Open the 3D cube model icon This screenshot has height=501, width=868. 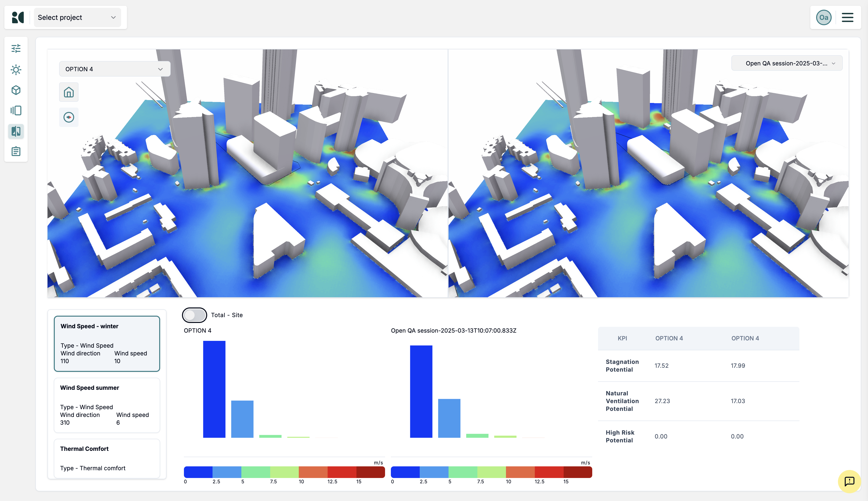pyautogui.click(x=16, y=90)
